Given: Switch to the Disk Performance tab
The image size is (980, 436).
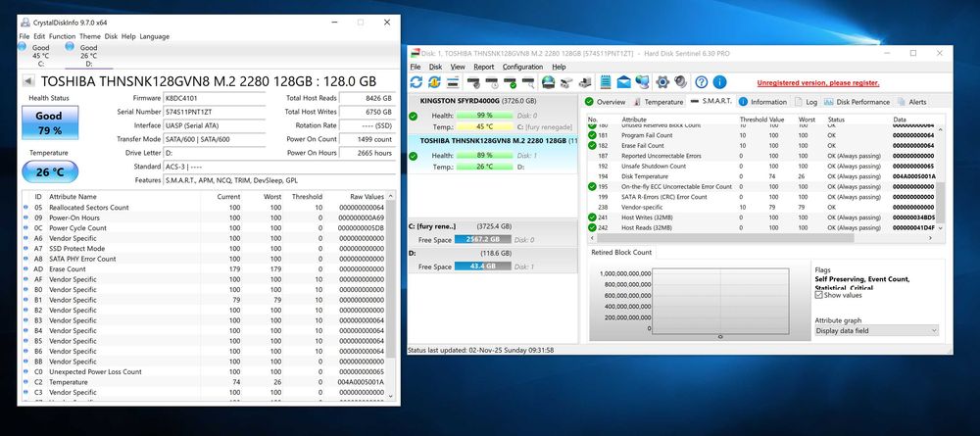Looking at the screenshot, I should tap(857, 102).
